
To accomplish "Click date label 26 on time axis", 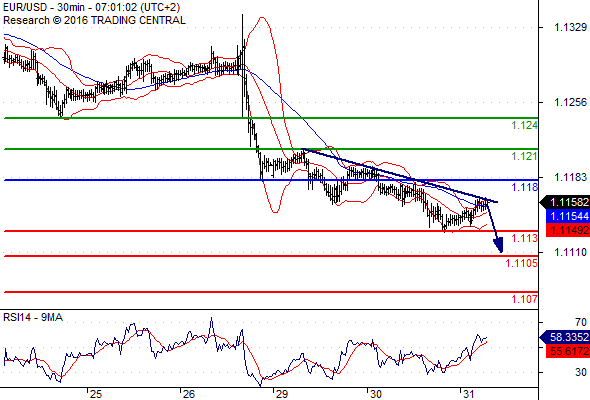I will (x=189, y=394).
